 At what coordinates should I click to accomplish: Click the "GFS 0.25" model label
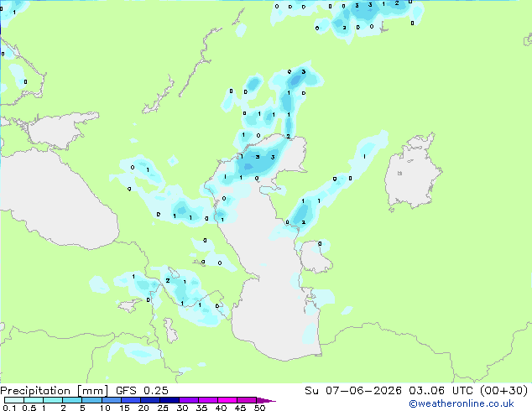coord(142,391)
